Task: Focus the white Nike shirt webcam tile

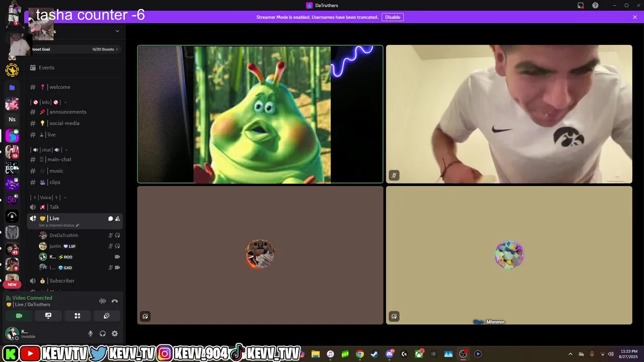Action: (509, 114)
